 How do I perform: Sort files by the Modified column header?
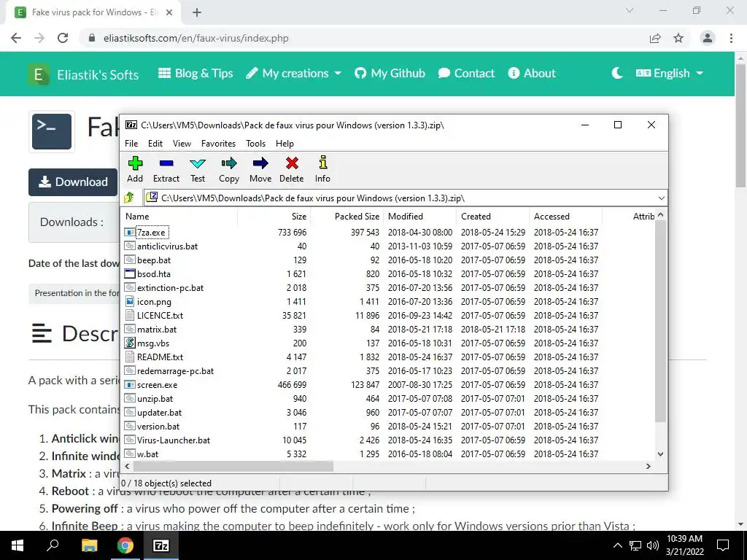point(419,216)
